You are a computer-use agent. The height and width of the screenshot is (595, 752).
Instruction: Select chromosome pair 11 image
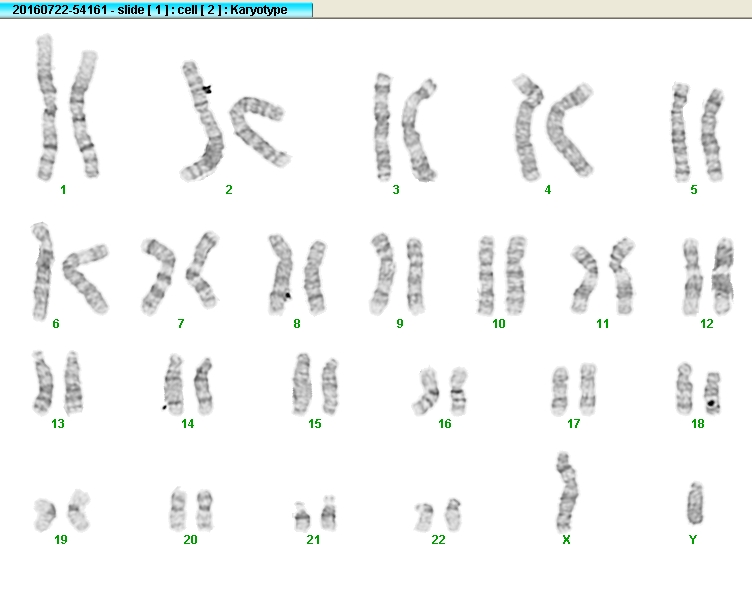(603, 276)
